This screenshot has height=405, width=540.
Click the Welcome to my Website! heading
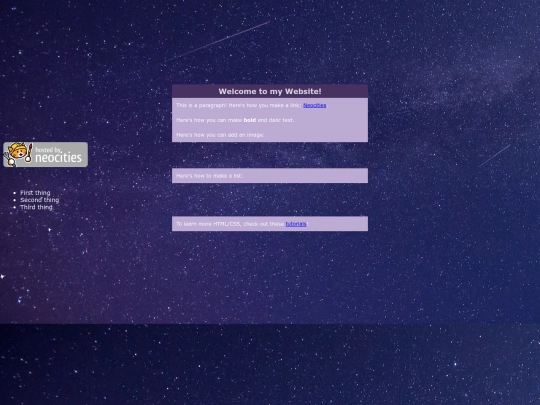(x=270, y=91)
